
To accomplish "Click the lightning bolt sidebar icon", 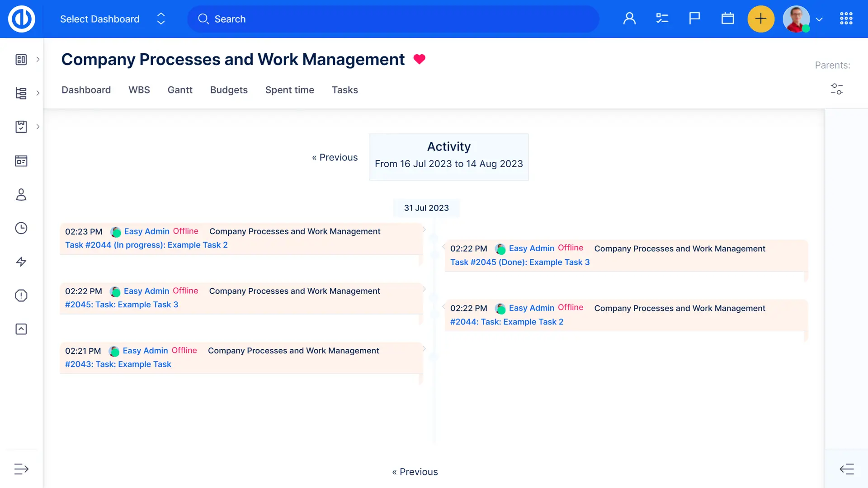I will tap(21, 262).
